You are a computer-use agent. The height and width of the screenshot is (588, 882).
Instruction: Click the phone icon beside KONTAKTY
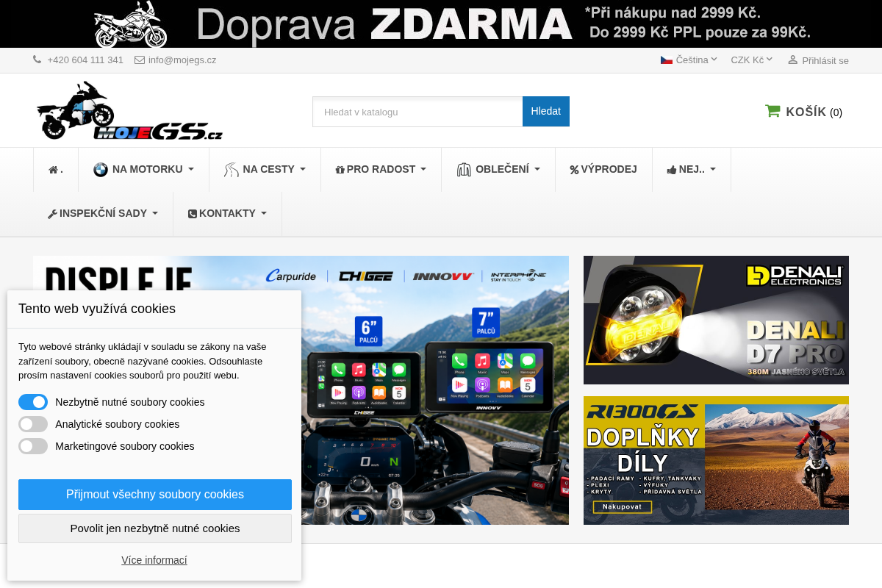click(193, 214)
